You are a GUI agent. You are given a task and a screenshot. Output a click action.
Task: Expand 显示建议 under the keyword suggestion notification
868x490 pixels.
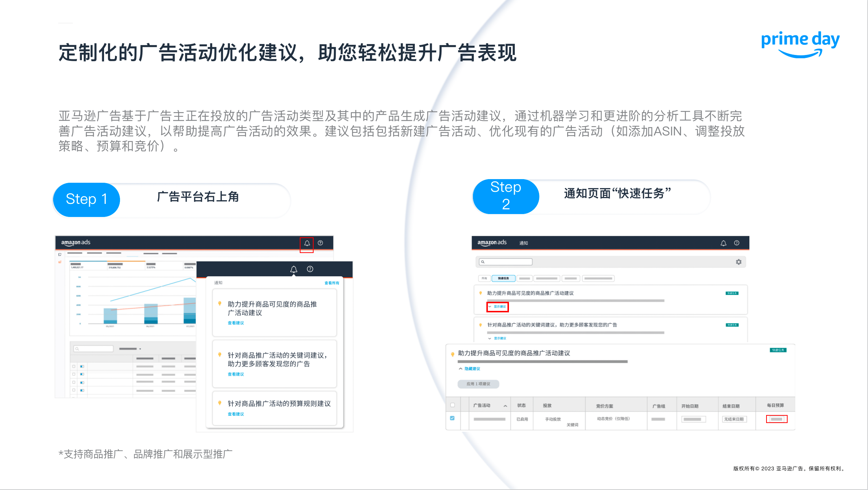coord(500,339)
